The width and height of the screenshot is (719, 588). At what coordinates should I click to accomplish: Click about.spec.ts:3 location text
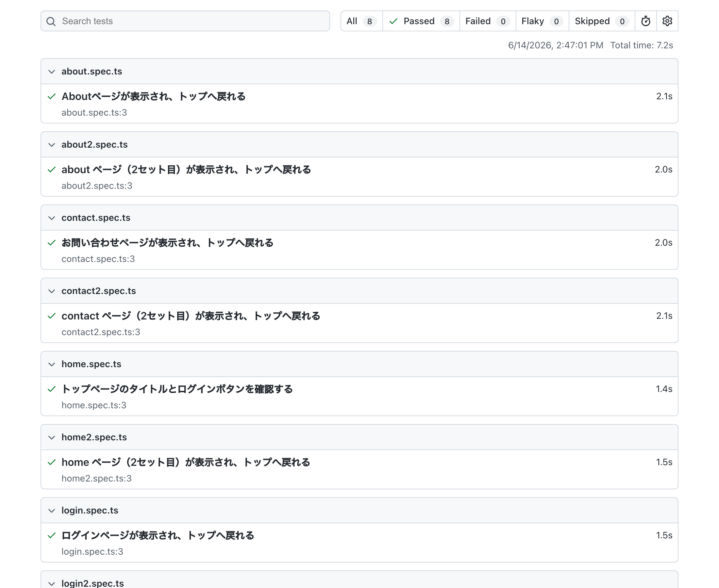tap(94, 112)
